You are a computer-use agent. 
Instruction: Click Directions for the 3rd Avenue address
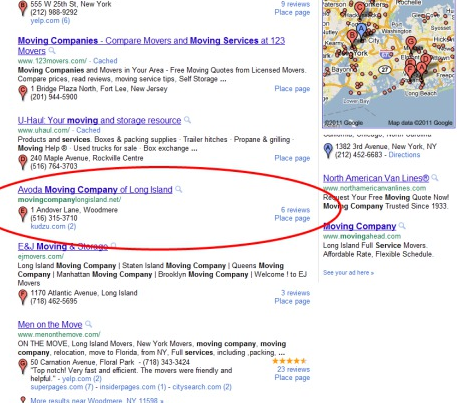tap(404, 155)
